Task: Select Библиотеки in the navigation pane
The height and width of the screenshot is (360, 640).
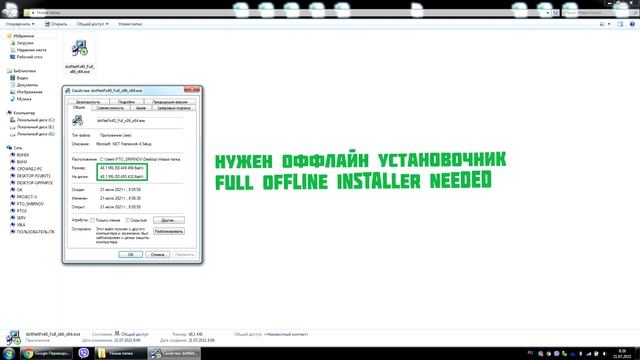Action: click(24, 71)
